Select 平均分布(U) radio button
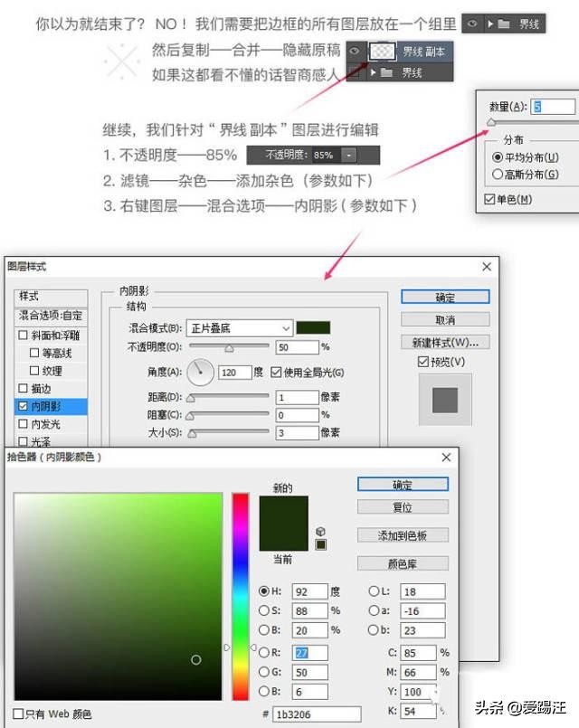The height and width of the screenshot is (728, 579). (497, 157)
